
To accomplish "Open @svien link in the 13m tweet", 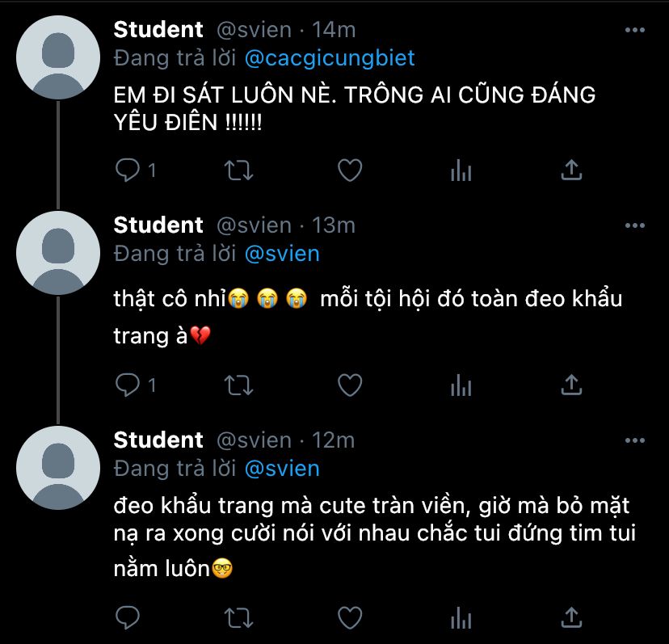I will (282, 254).
